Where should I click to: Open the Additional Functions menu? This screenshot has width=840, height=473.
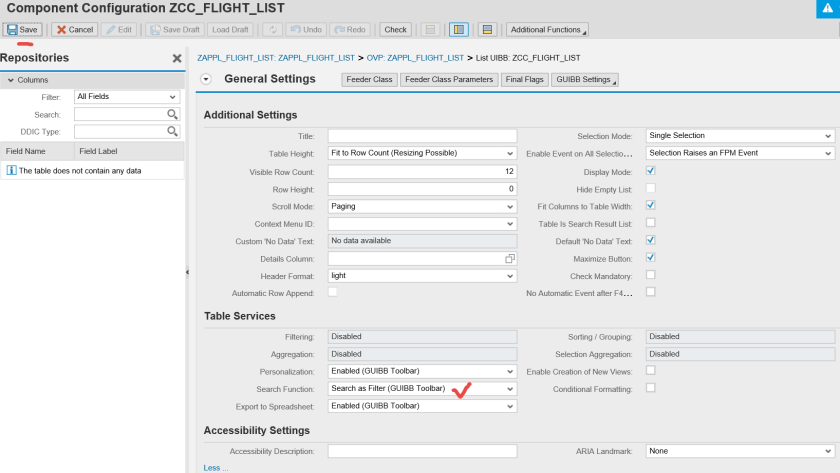click(x=547, y=30)
